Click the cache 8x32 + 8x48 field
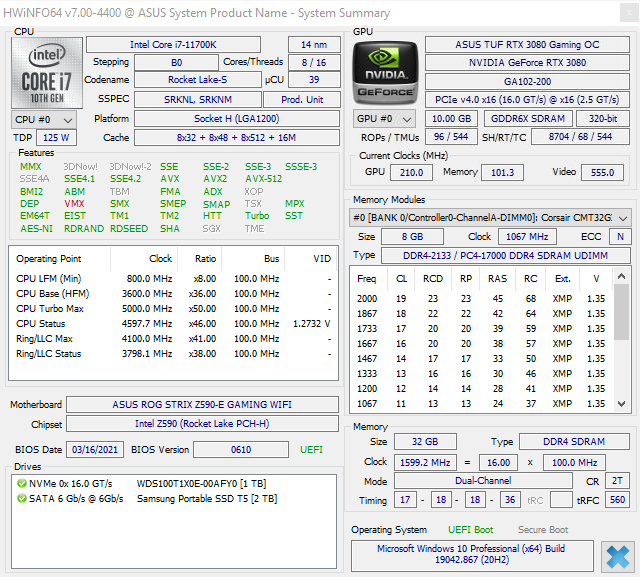 (x=237, y=138)
